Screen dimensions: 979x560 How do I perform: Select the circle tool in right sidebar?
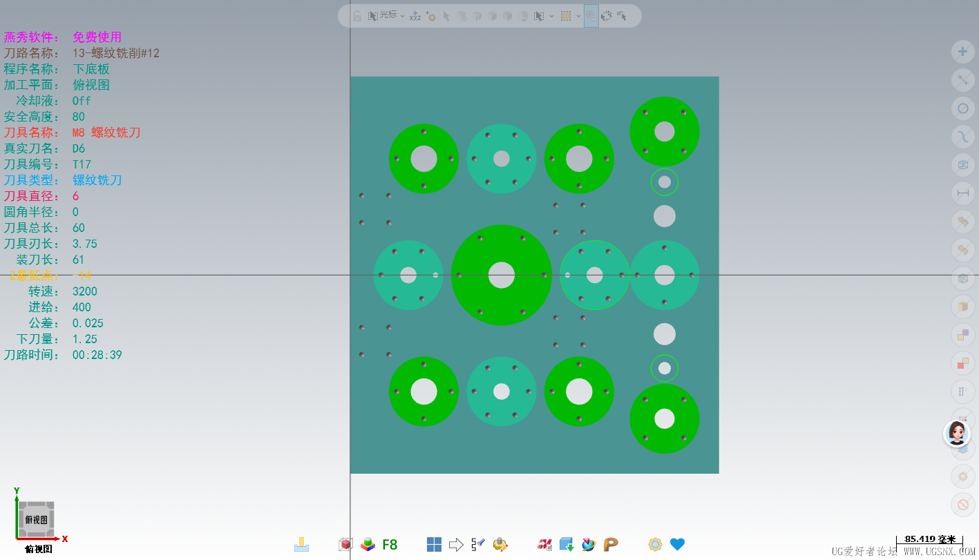pyautogui.click(x=962, y=108)
